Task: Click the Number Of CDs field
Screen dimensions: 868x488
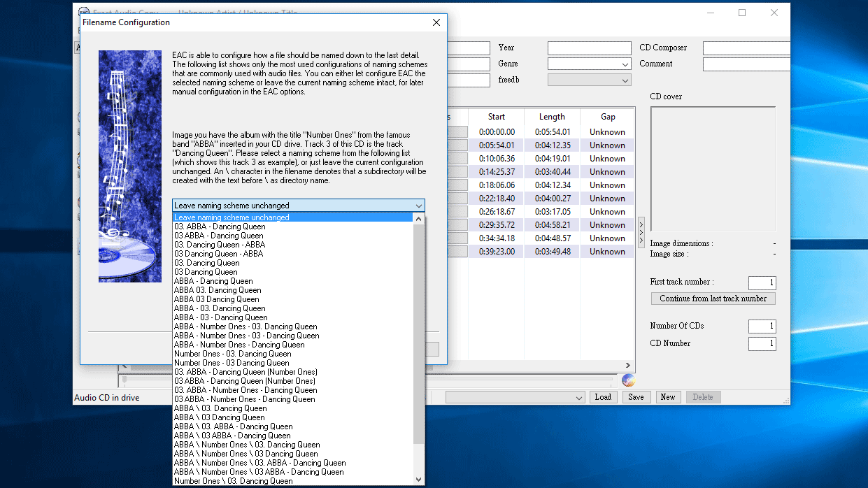Action: (x=762, y=326)
